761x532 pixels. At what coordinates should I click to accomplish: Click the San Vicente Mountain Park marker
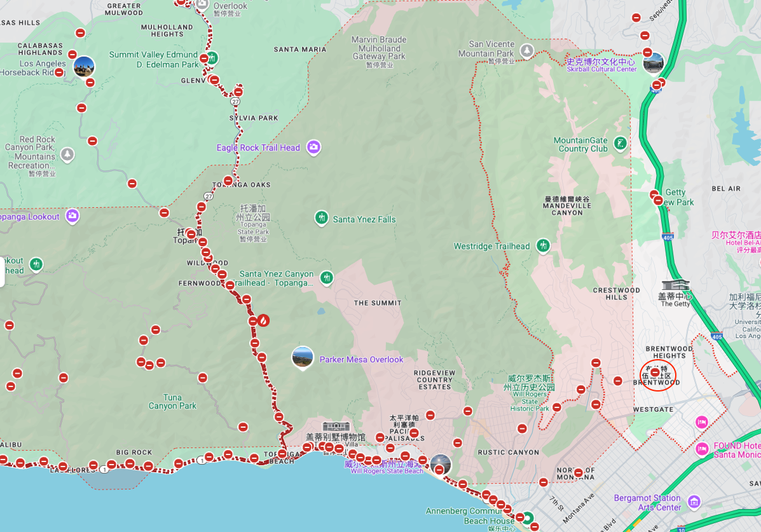pyautogui.click(x=526, y=50)
